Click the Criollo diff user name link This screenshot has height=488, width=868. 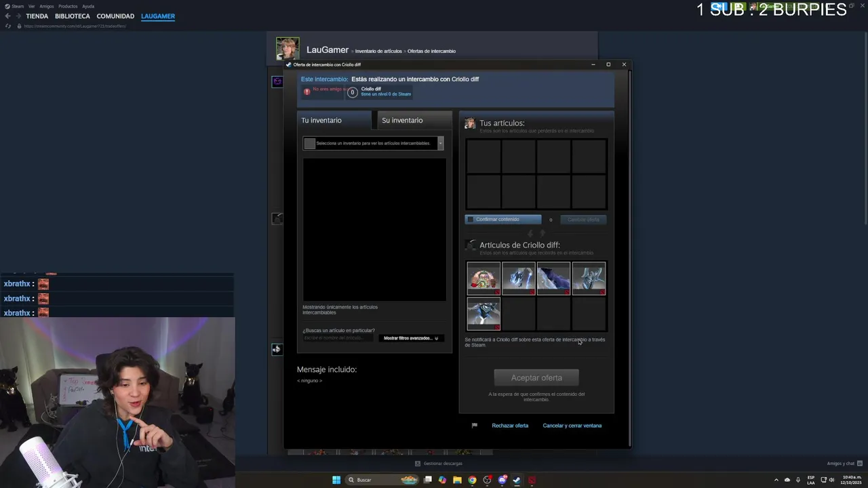(371, 89)
